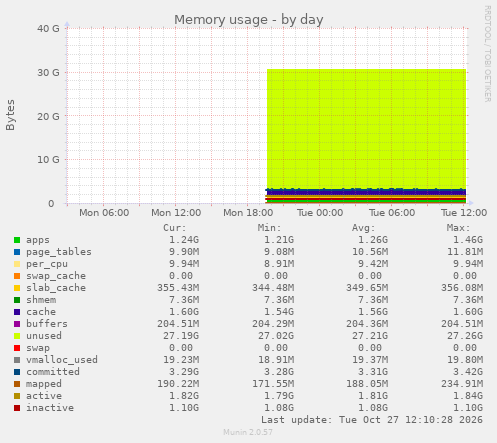
Task: Click the green apps legend swatch
Action: [x=17, y=240]
